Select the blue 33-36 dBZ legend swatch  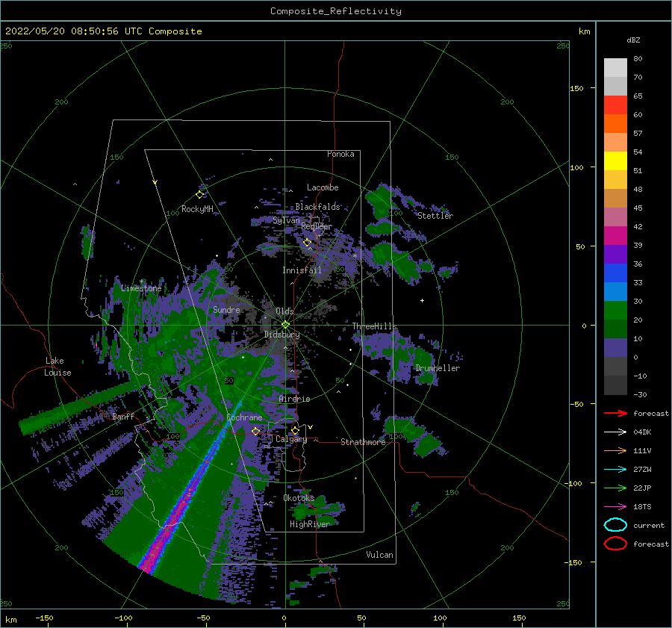615,273
